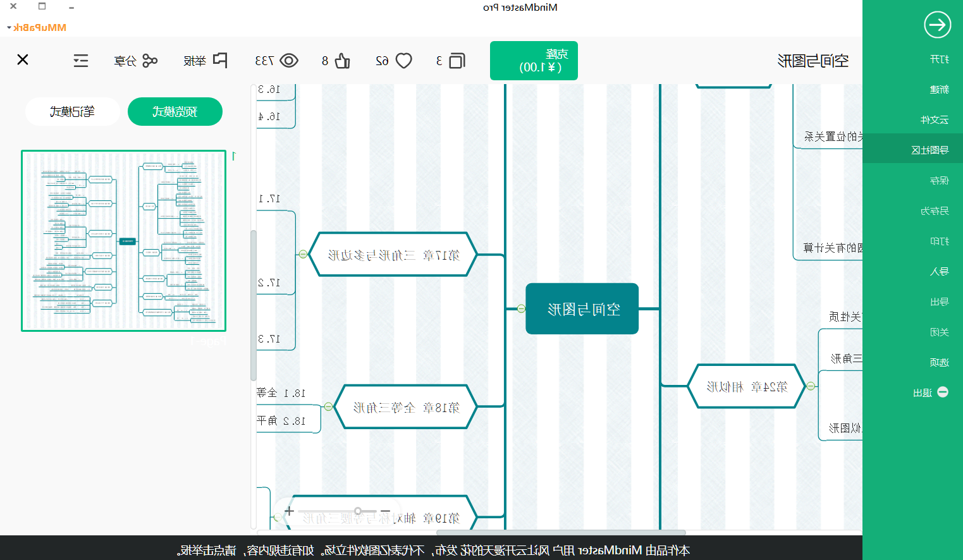Select the Import (导入) sidebar item

pyautogui.click(x=940, y=271)
